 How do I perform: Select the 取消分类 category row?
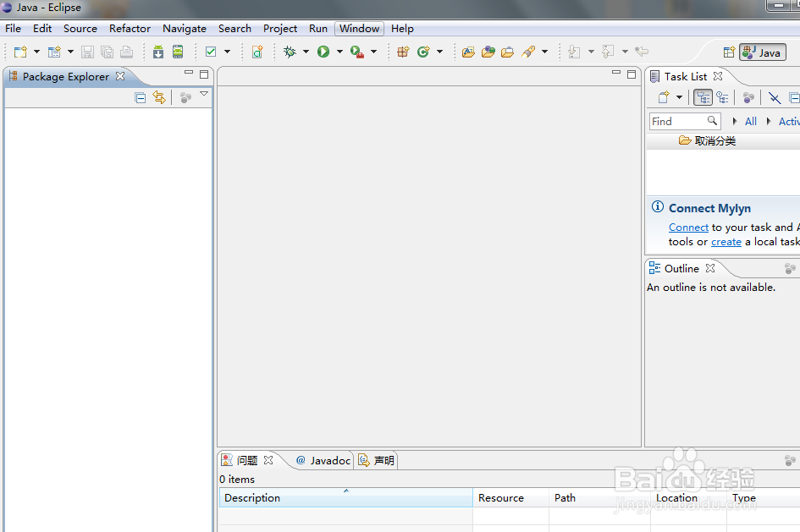pos(724,141)
